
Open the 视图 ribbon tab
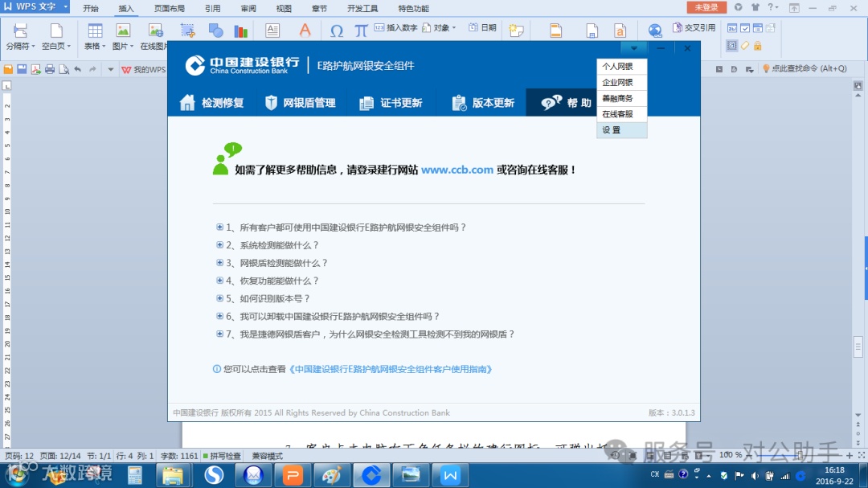pyautogui.click(x=284, y=8)
